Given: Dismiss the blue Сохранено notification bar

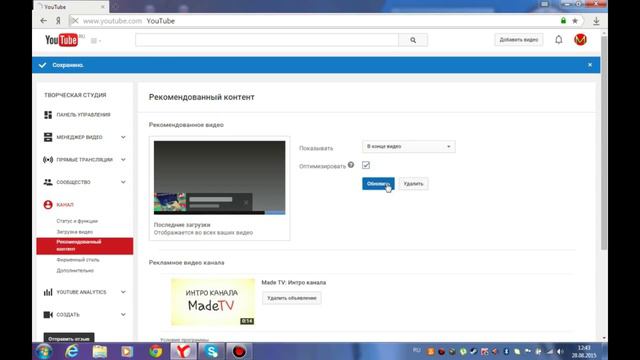Looking at the screenshot, I should pyautogui.click(x=590, y=65).
